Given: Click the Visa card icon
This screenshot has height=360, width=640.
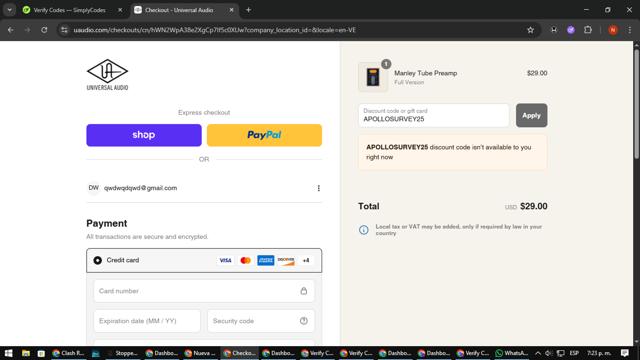Looking at the screenshot, I should (225, 260).
